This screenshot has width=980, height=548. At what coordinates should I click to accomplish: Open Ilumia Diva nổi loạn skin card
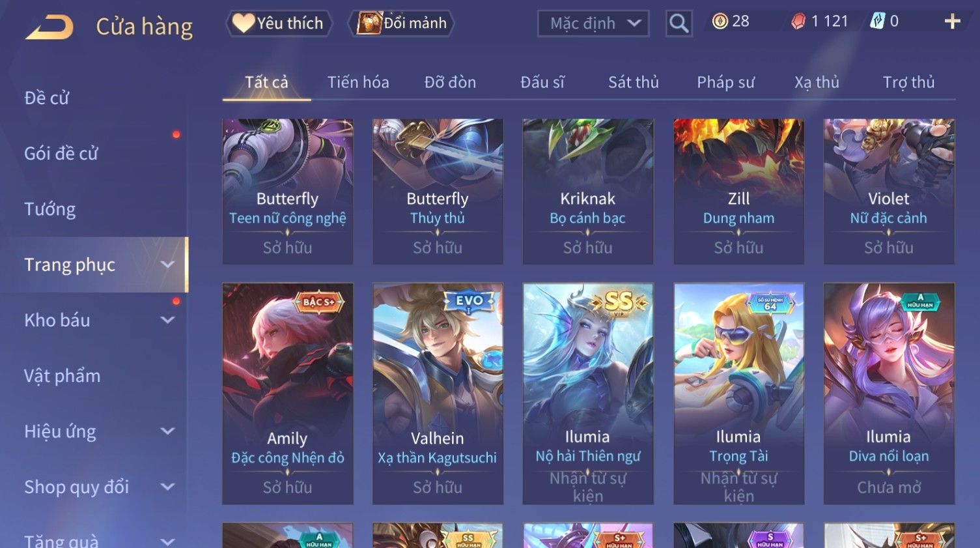889,394
